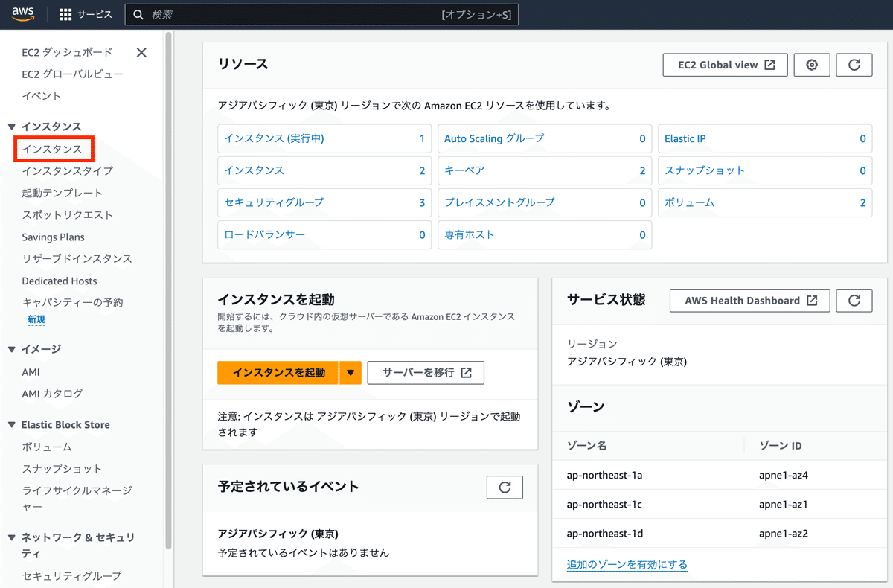Click the AWS logo
The image size is (893, 588).
24,14
